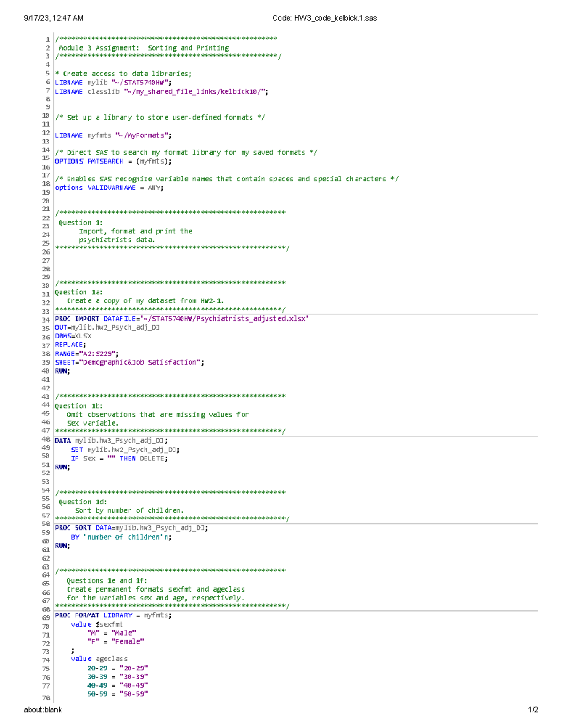Select the SHEET="Demographic&Job Satisfaction" line

pos(129,362)
